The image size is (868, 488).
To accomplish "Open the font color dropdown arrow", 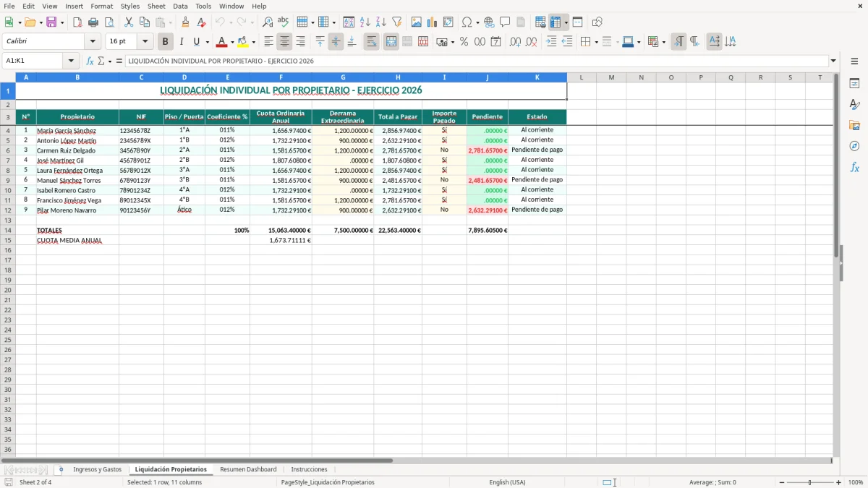I will click(231, 42).
